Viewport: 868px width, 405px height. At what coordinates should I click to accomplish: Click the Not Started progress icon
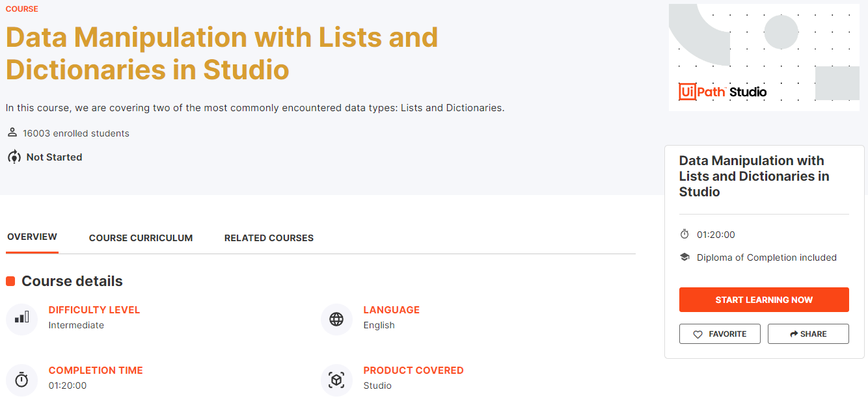[14, 157]
